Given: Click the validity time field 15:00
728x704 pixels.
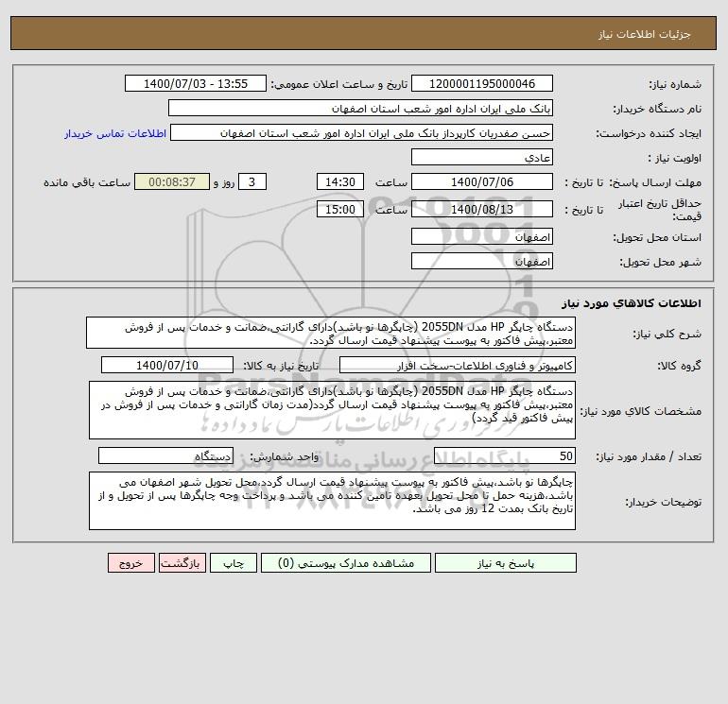Looking at the screenshot, I should 339,209.
